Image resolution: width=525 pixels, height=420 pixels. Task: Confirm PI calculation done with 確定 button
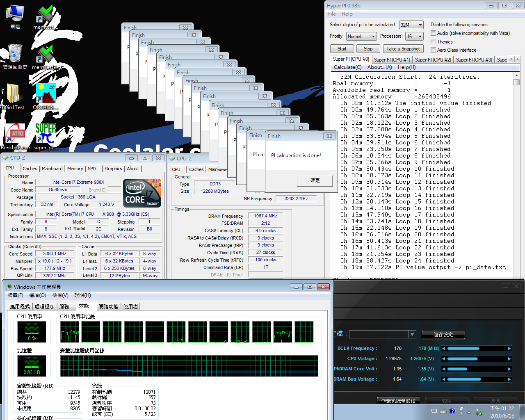[x=315, y=180]
